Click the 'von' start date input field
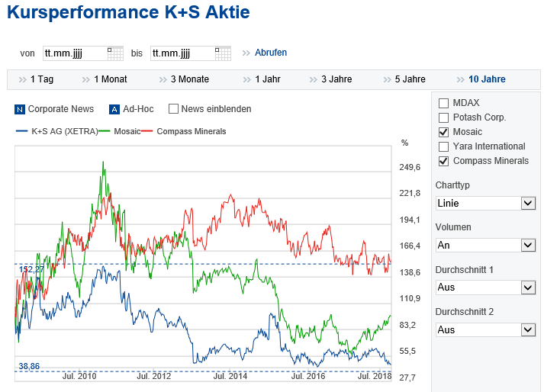This screenshot has width=544, height=392. (x=75, y=53)
